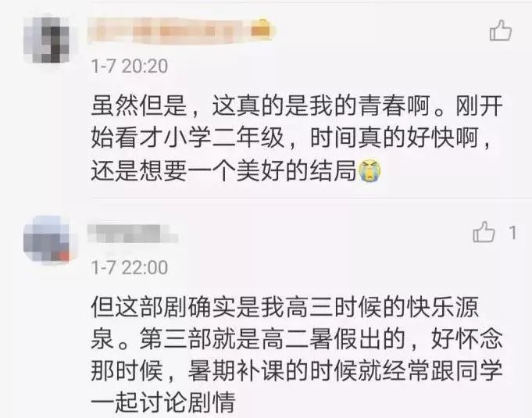The image size is (532, 418).
Task: Click the orange badge beside first username
Action: 261,29
